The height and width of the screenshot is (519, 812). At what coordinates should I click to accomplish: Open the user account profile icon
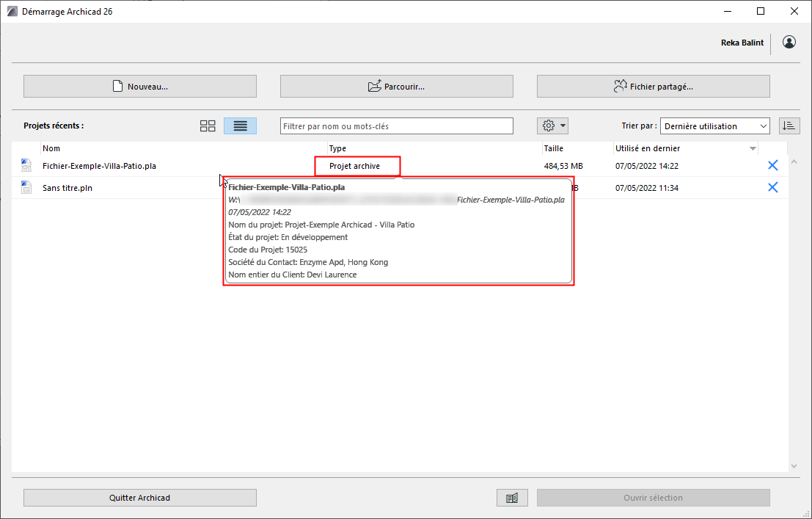[789, 42]
